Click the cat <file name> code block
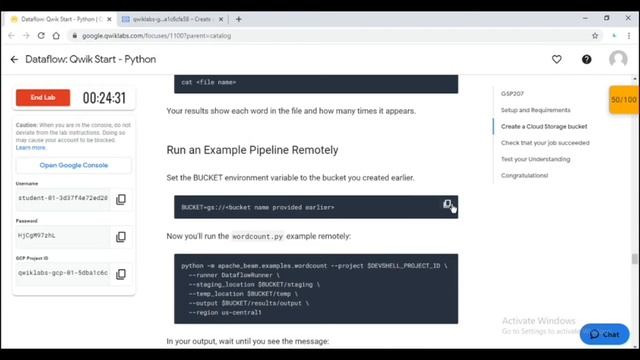The height and width of the screenshot is (360, 640). click(316, 84)
